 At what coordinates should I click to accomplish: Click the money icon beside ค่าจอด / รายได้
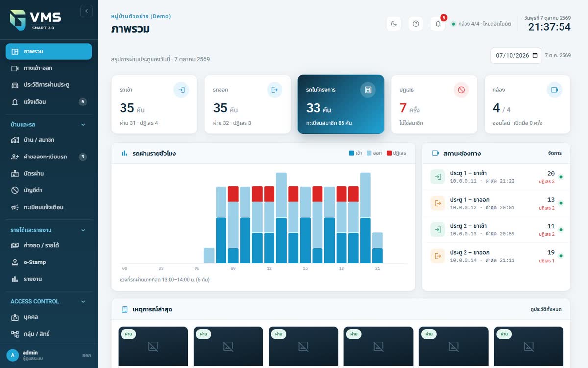(15, 245)
